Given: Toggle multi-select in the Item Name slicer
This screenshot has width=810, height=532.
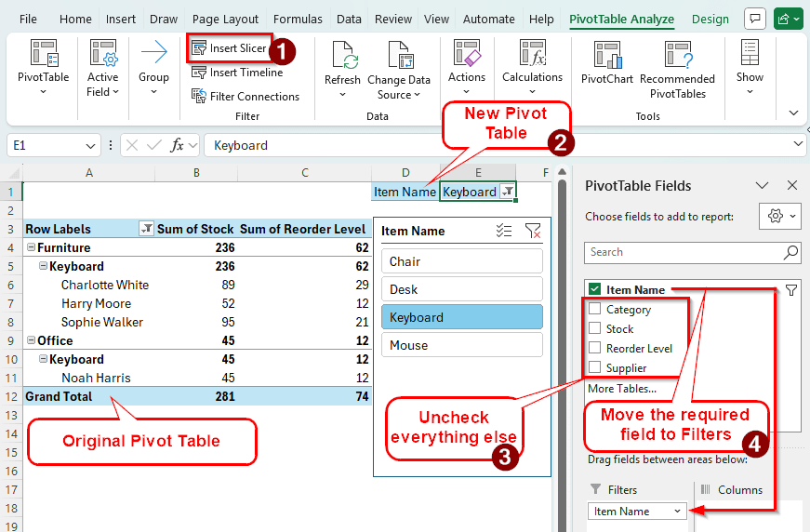Looking at the screenshot, I should tap(504, 232).
